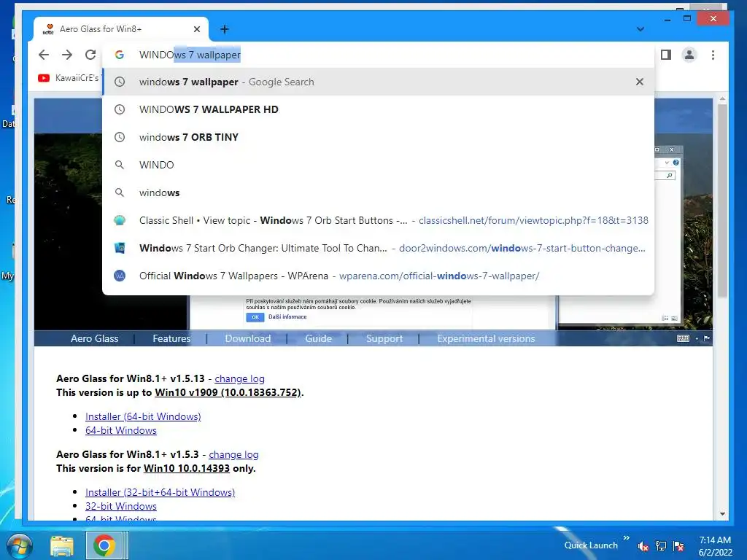Click page scrollbar down arrow
747x560 pixels.
click(722, 514)
